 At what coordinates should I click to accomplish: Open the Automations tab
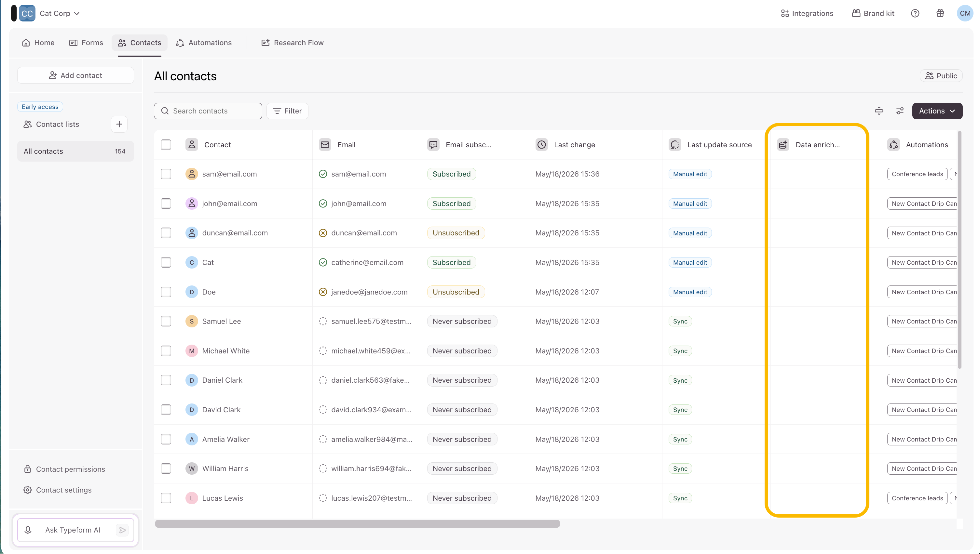pyautogui.click(x=204, y=43)
